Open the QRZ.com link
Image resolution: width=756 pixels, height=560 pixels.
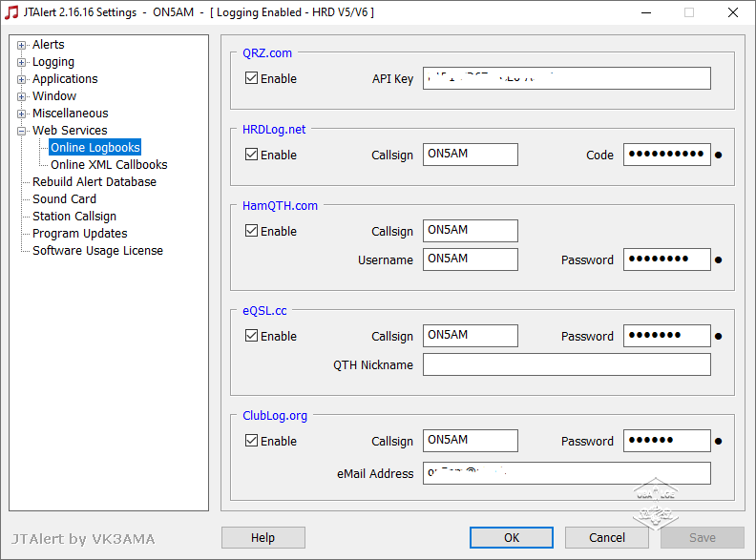tap(267, 53)
